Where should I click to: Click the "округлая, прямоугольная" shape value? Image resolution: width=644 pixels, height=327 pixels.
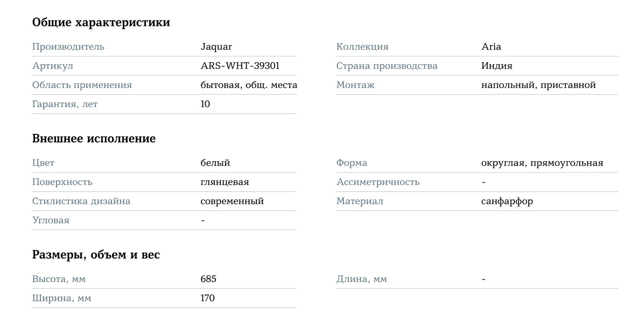click(x=542, y=163)
